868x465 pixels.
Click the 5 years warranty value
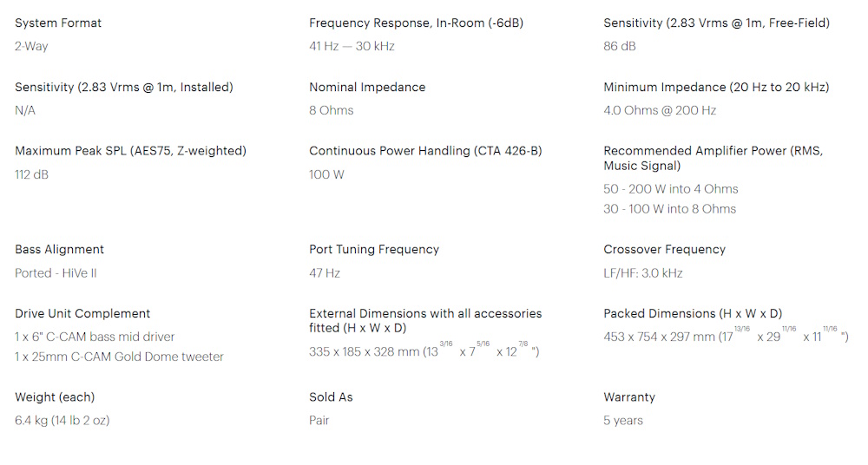623,421
